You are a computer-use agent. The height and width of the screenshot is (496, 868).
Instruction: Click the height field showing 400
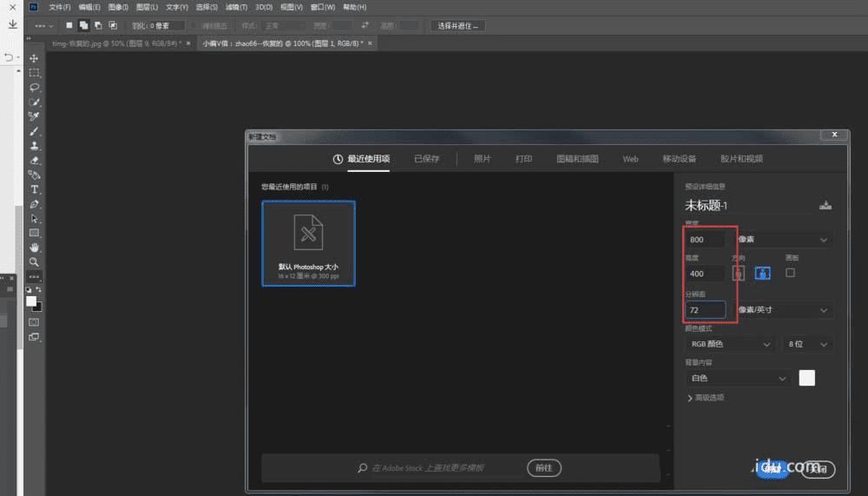click(705, 274)
